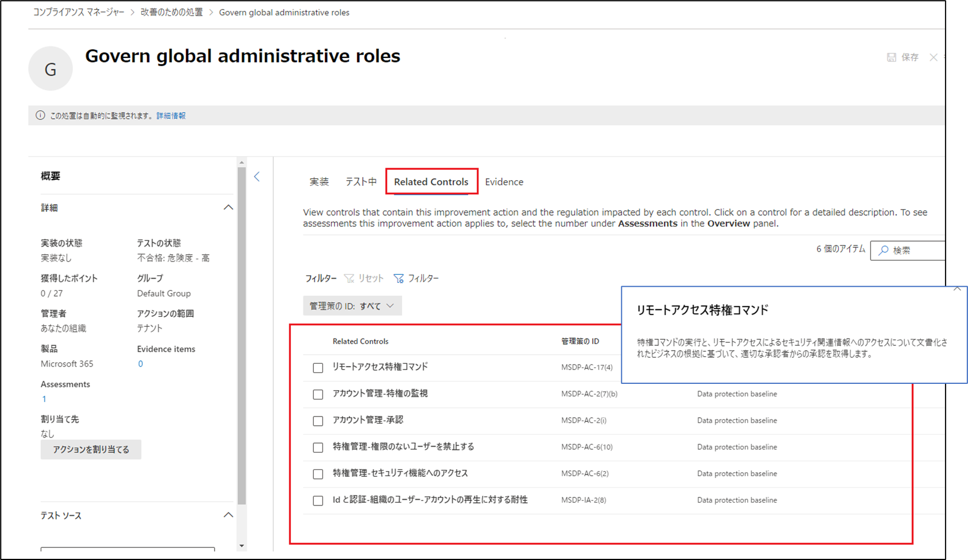Click the magnifier icon in search box
Screen dimensions: 968x560
(x=884, y=250)
